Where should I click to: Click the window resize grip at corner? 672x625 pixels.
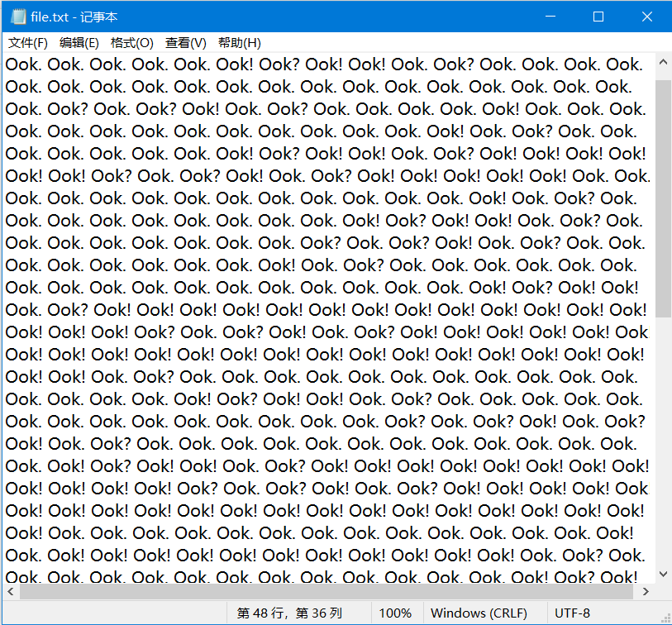665,618
